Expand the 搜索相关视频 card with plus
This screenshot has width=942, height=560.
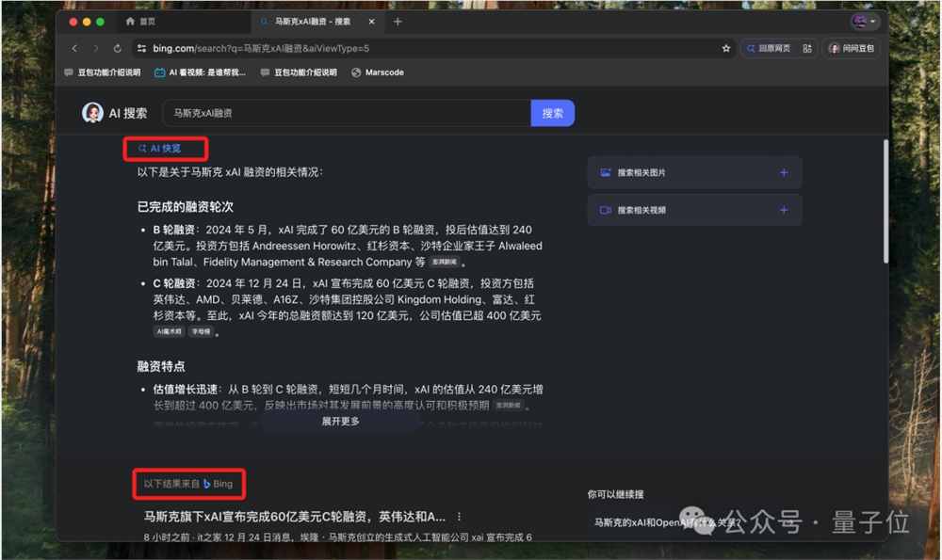[782, 209]
